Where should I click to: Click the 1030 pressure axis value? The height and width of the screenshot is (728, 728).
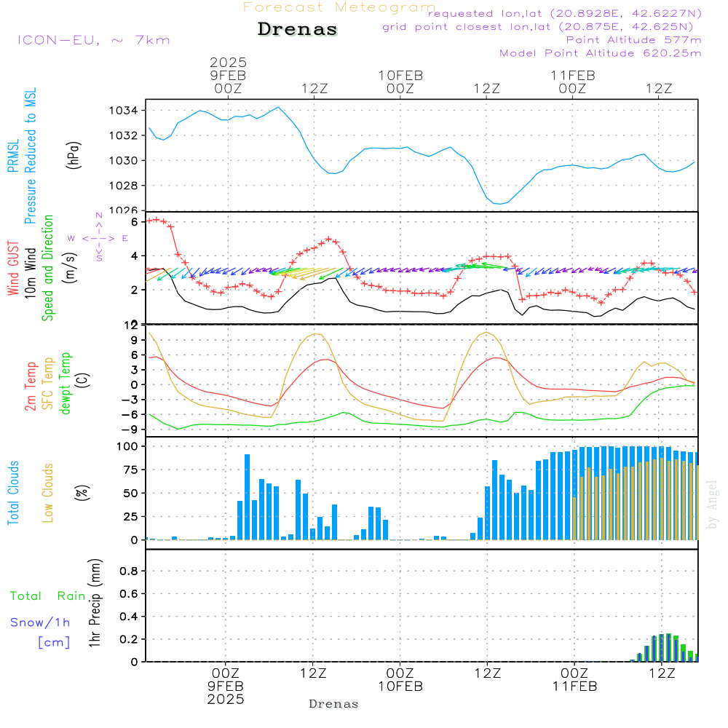124,161
